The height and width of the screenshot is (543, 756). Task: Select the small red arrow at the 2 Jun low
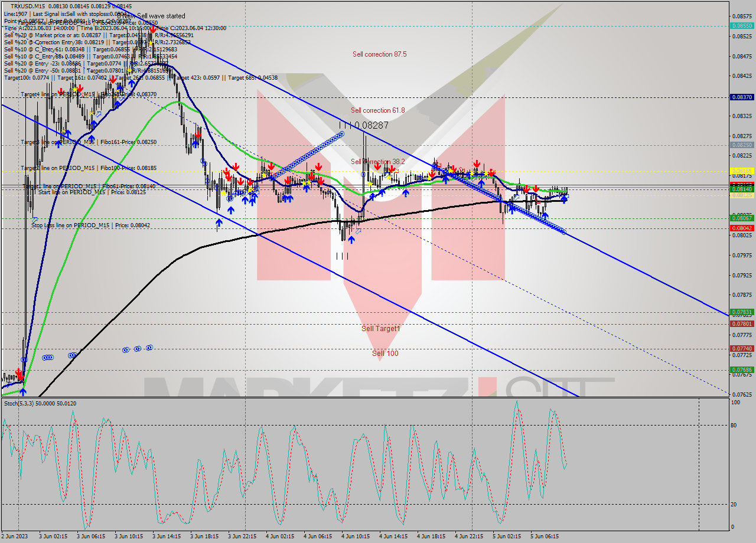21,373
